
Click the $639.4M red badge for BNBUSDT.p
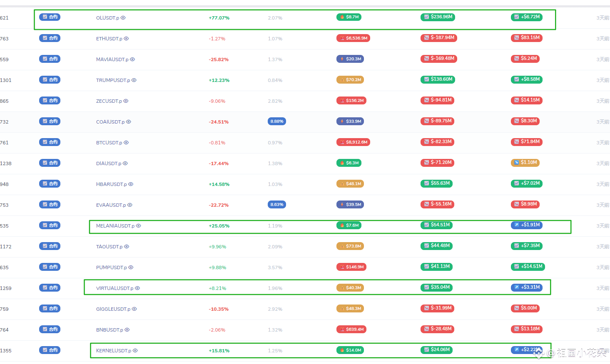351,329
